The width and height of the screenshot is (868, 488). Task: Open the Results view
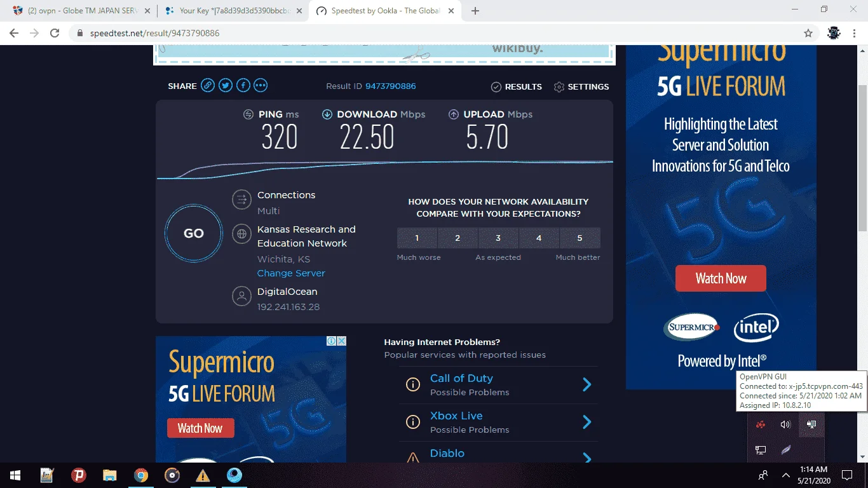point(517,86)
